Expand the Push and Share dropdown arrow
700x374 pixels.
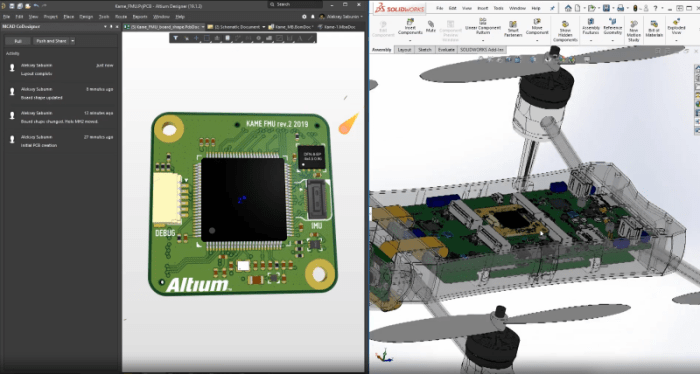click(73, 41)
